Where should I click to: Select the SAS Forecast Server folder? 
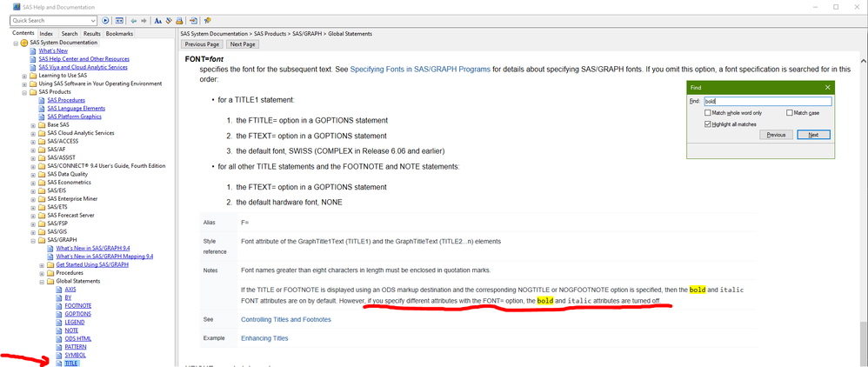[x=70, y=216]
